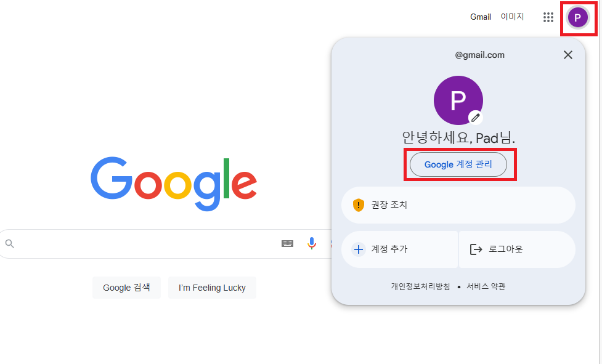Click the 안녕하세요, Pad님. greeting text
This screenshot has width=602, height=364.
458,137
